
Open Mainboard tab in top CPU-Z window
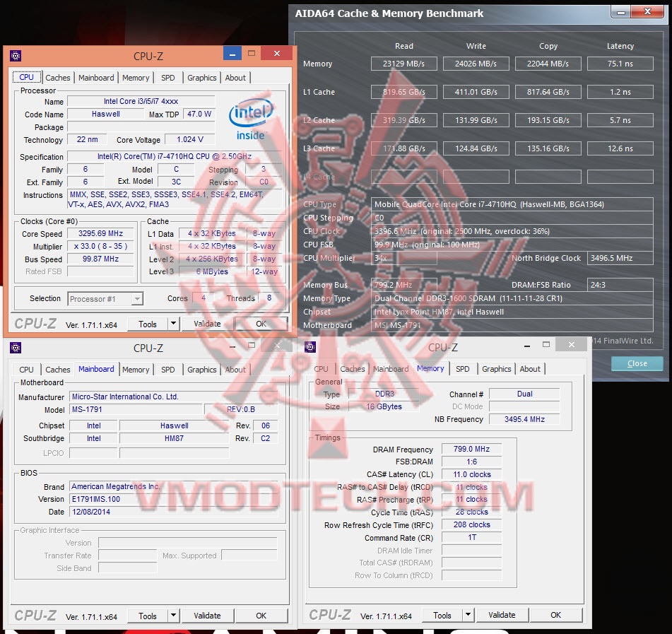[96, 78]
